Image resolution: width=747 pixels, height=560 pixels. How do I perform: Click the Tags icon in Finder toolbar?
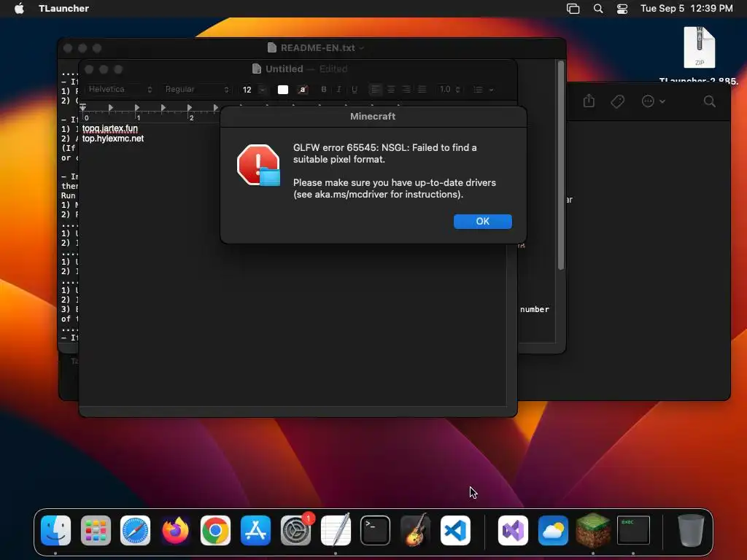coord(617,101)
